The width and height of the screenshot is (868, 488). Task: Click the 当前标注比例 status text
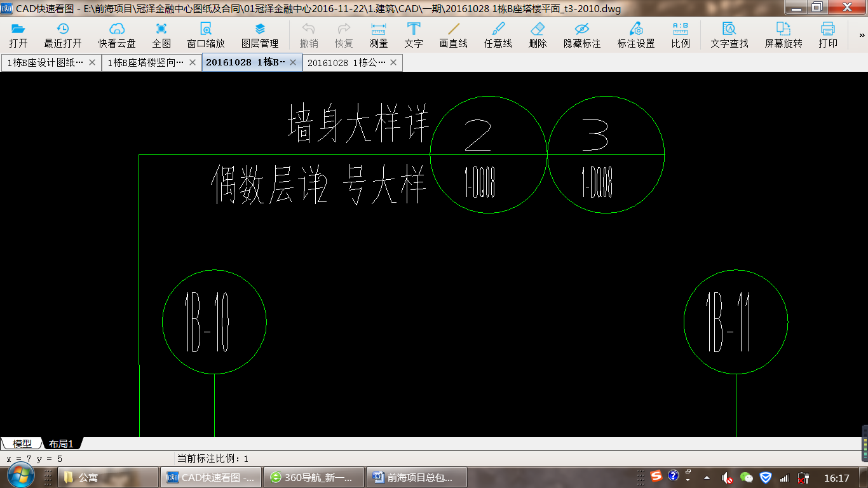pyautogui.click(x=213, y=458)
